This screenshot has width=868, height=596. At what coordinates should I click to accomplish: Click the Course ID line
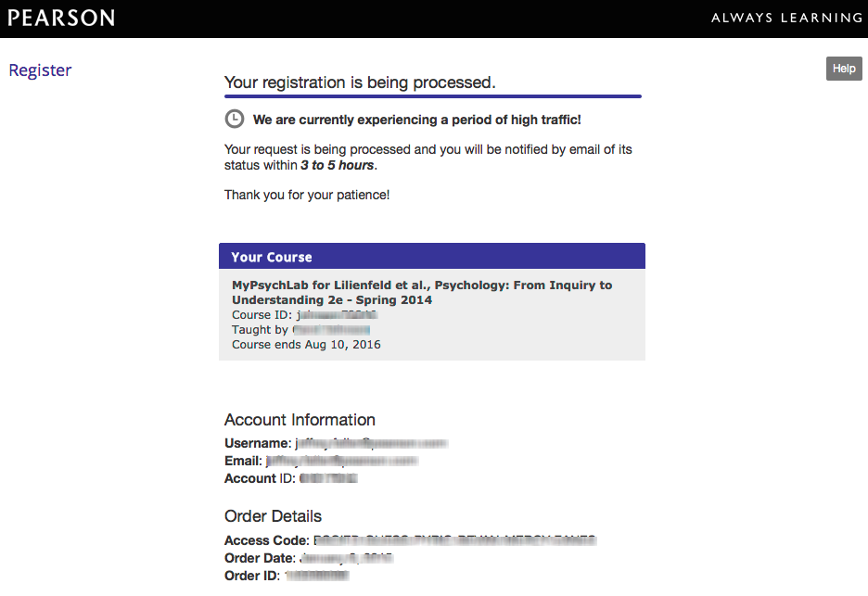click(304, 315)
